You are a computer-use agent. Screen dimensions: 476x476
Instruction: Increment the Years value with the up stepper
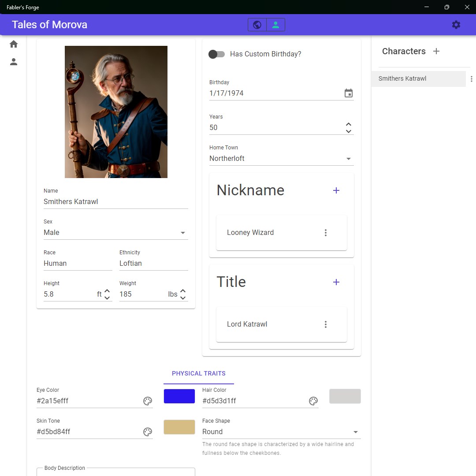[x=349, y=124]
